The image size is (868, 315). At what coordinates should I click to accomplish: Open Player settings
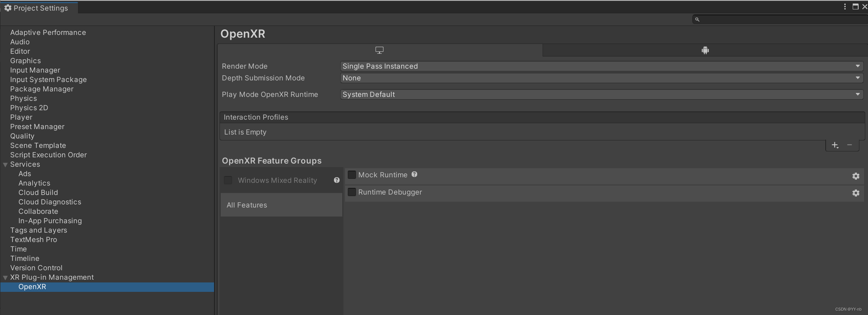pos(21,117)
